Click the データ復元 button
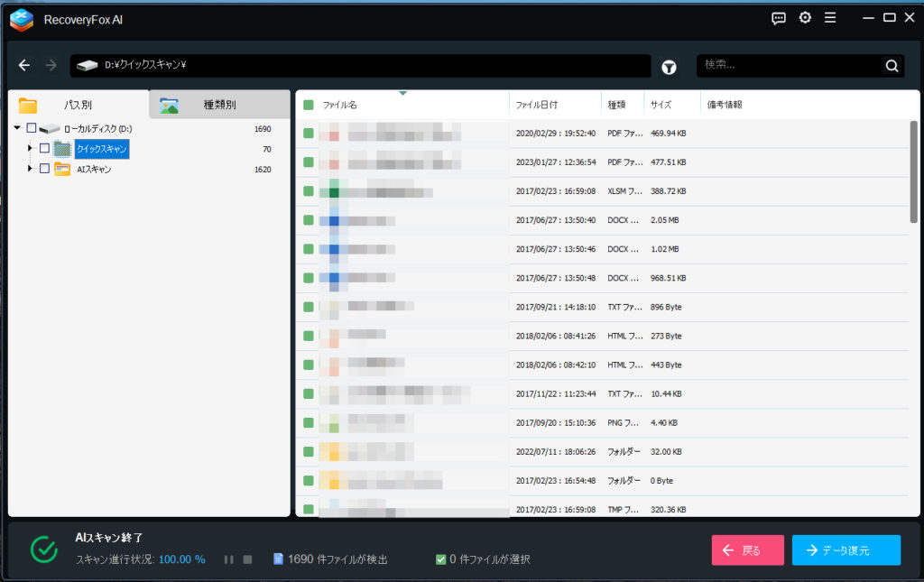 coord(845,550)
